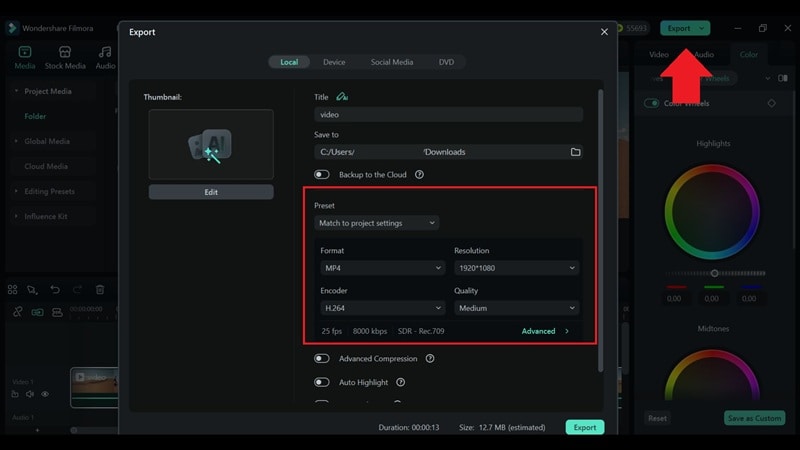Screen dimensions: 800x450
Task: Switch to the Social Media export tab
Action: 392,62
